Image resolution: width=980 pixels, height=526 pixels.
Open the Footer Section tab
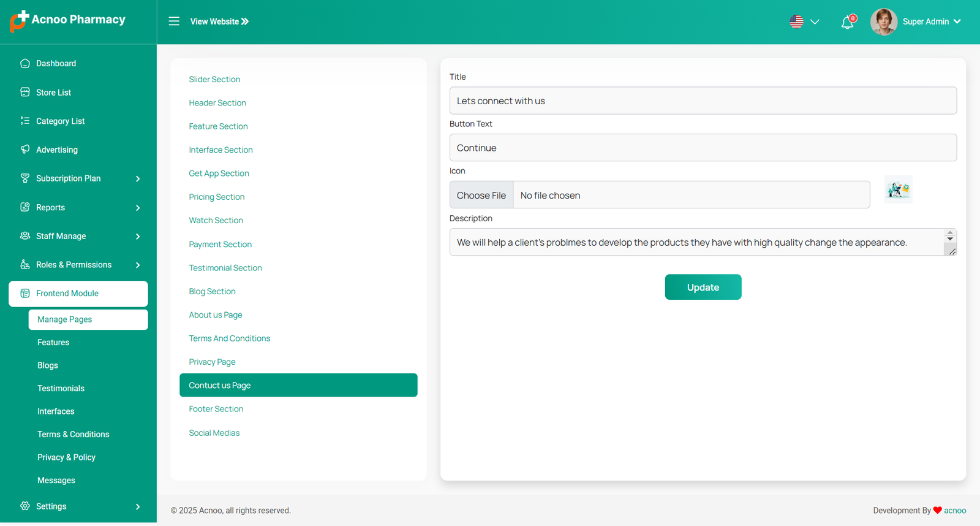pyautogui.click(x=216, y=409)
